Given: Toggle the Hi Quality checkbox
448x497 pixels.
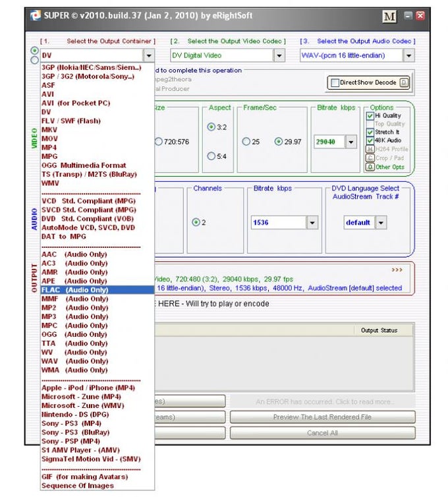Looking at the screenshot, I should (370, 116).
